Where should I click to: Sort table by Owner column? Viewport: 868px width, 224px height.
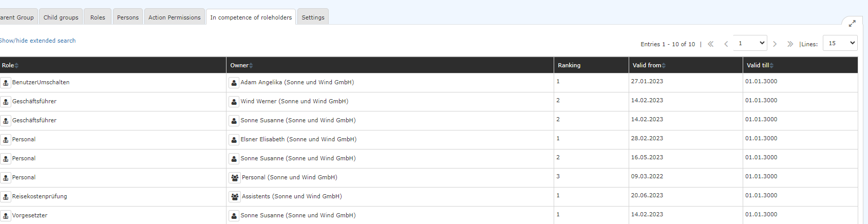pos(241,65)
